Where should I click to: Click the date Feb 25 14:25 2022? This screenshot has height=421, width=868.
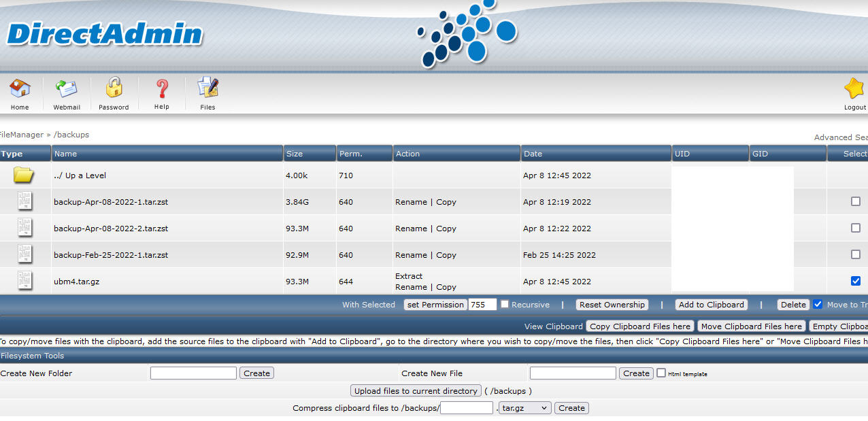(x=559, y=255)
